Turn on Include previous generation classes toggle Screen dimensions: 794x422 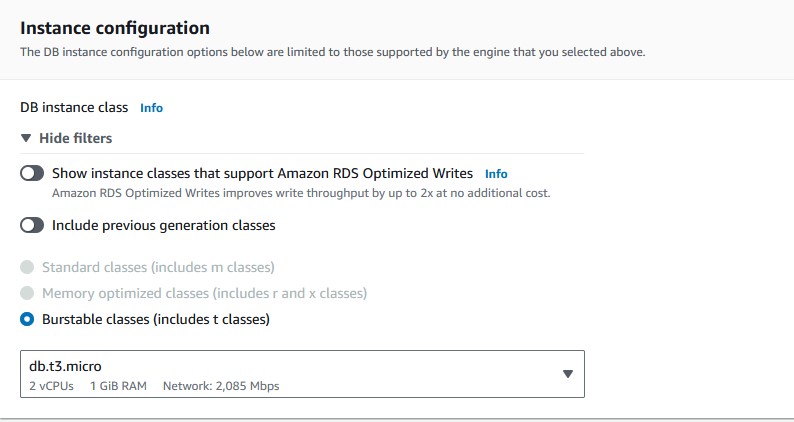(32, 225)
